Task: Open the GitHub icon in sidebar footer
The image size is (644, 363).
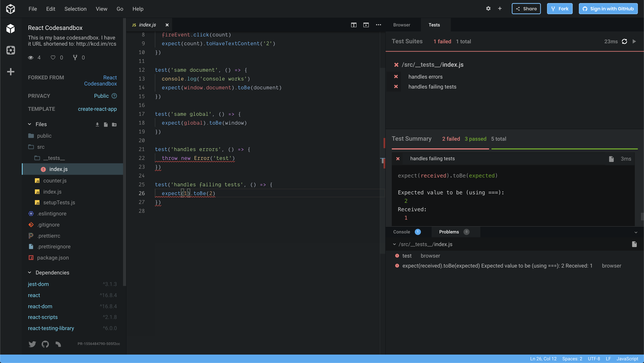Action: [45, 344]
